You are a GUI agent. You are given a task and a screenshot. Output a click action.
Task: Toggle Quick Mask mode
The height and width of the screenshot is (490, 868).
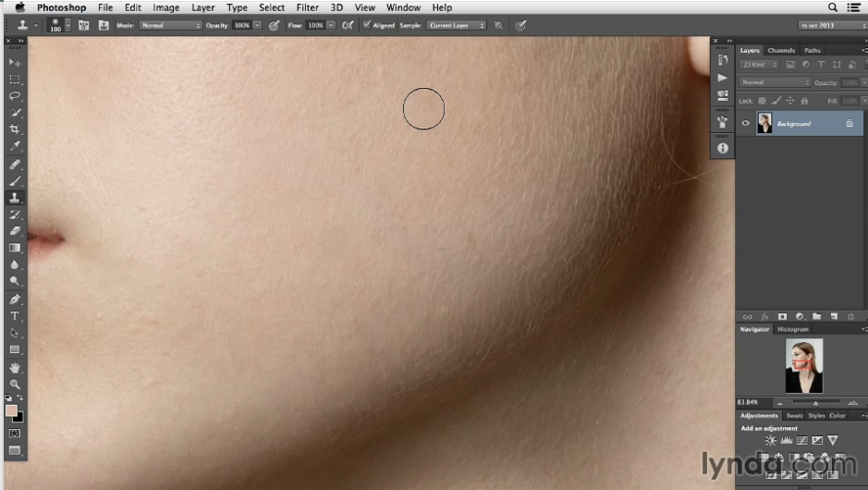(15, 433)
